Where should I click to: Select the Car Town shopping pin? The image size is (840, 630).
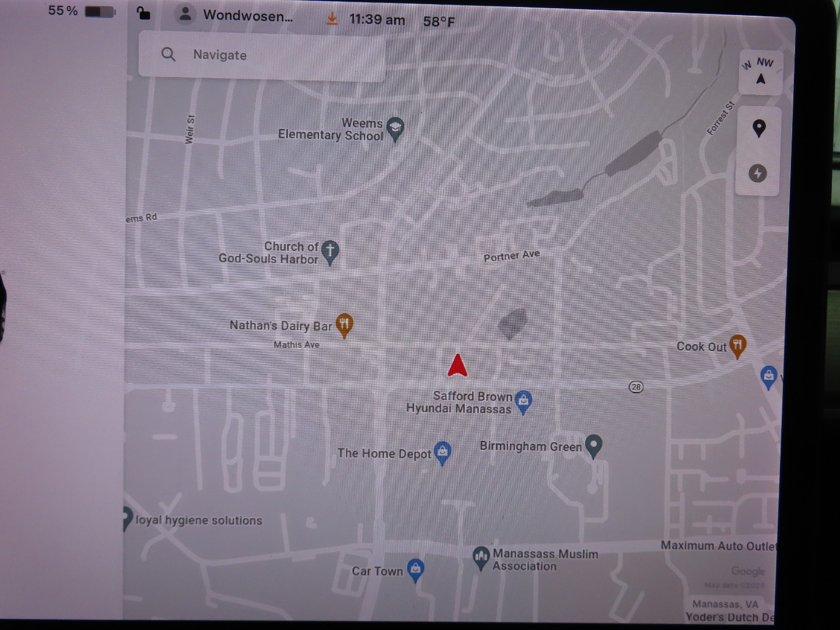tap(415, 569)
